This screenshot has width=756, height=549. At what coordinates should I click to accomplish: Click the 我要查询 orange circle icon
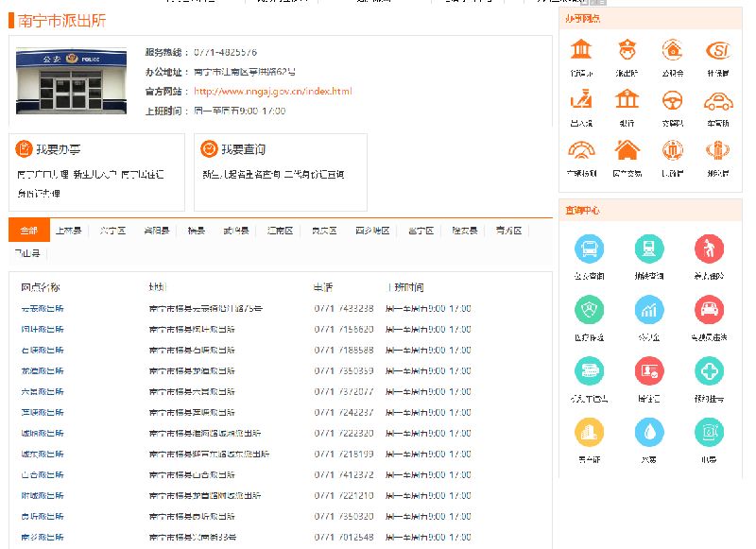209,149
